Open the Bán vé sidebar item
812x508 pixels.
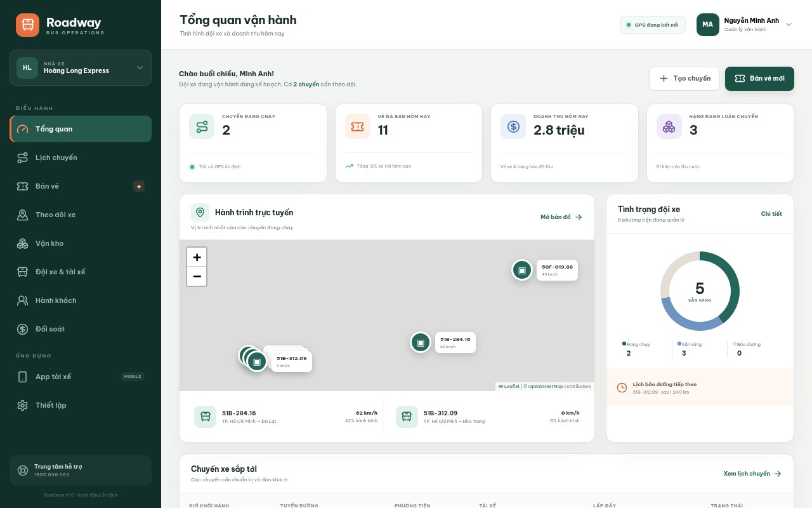81,186
